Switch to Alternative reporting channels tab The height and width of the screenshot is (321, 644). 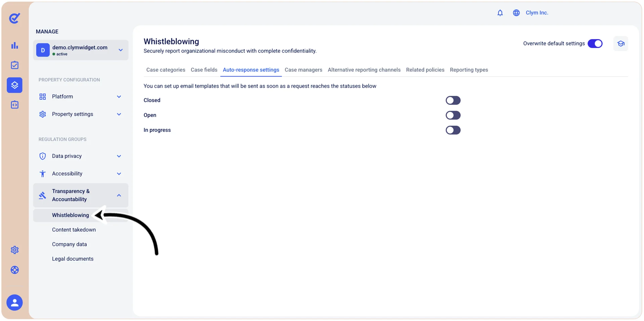point(364,70)
